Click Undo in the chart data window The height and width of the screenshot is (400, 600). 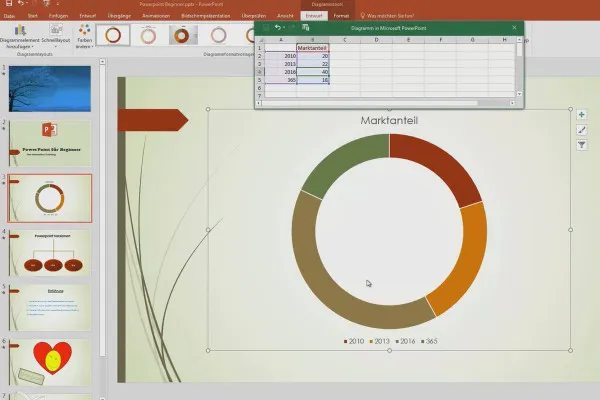click(x=278, y=28)
